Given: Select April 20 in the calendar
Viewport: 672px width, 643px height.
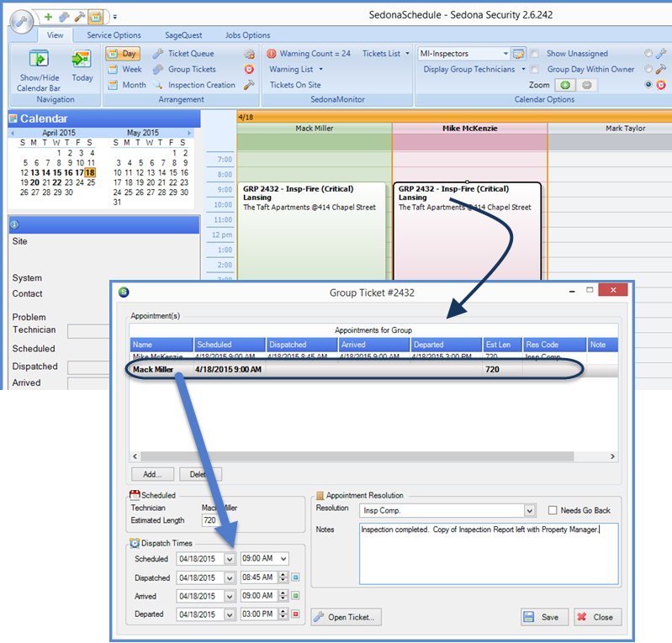Looking at the screenshot, I should 34,182.
